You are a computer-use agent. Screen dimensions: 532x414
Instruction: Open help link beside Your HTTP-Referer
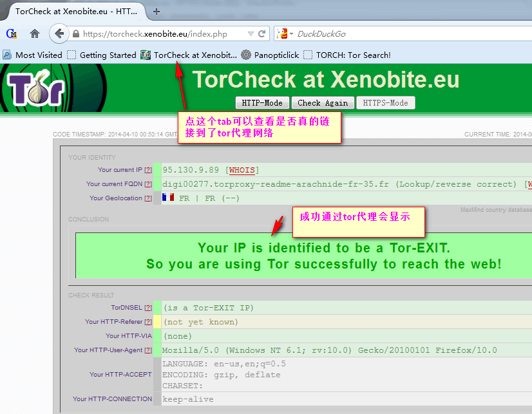pyautogui.click(x=148, y=322)
